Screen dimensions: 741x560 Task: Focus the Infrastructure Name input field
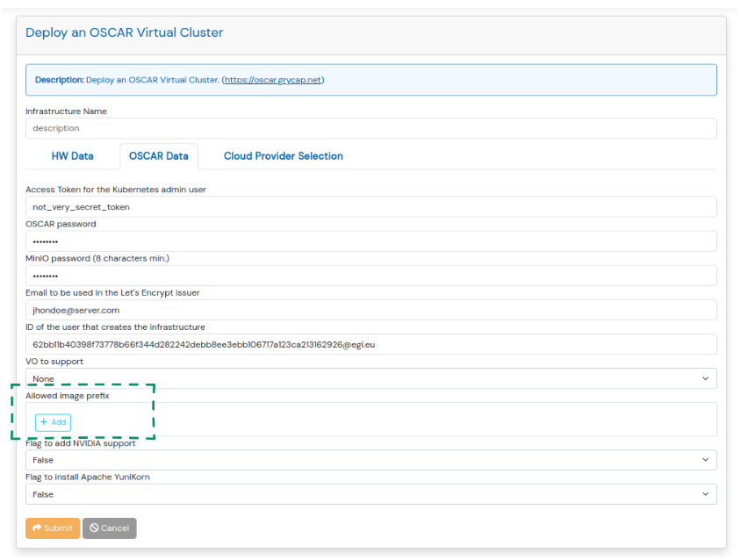point(370,128)
